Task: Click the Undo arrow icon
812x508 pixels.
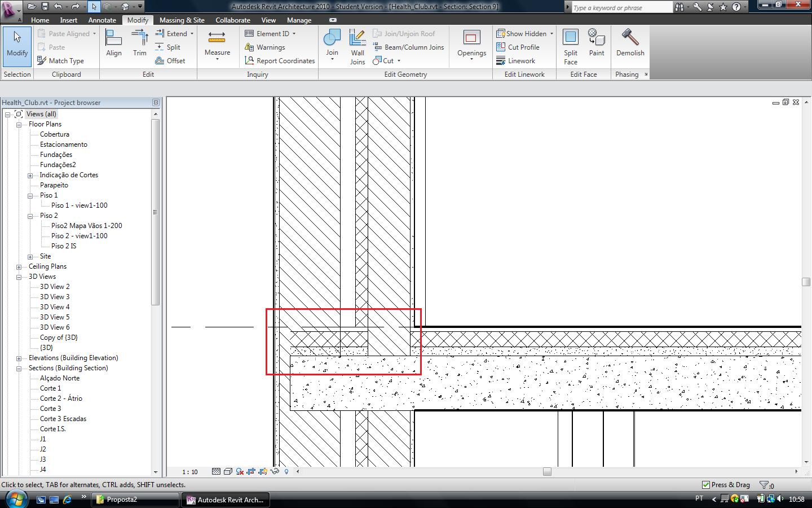Action: (58, 7)
